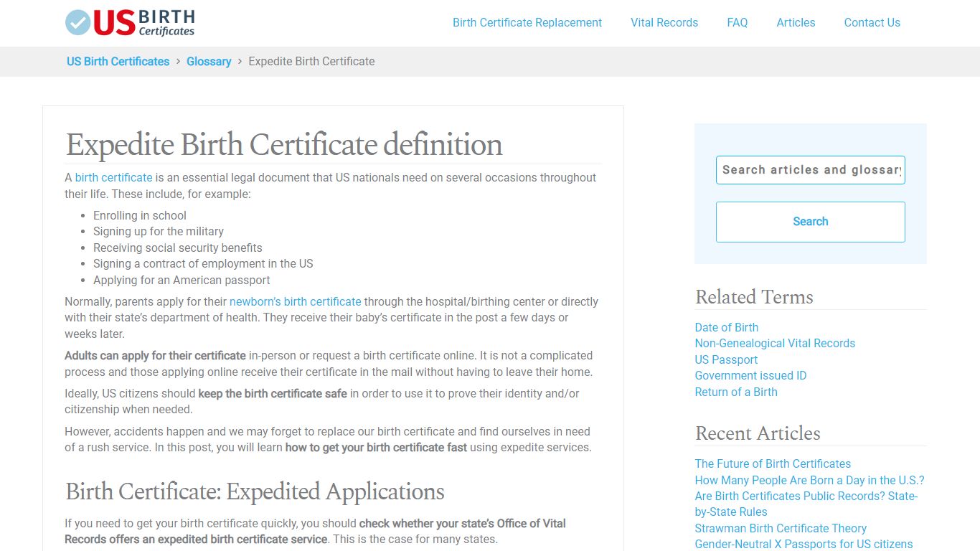Click bold text 'keep the birth certificate safe'
Viewport: 980px width, 551px height.
[273, 394]
